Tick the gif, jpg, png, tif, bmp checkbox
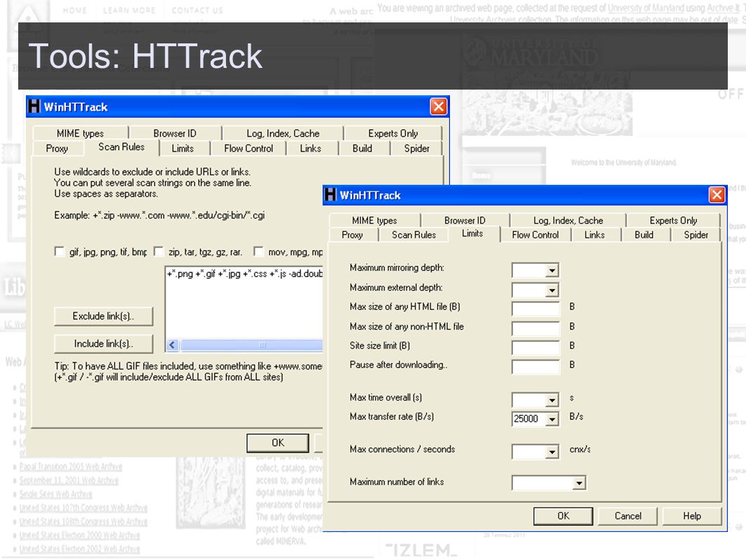The height and width of the screenshot is (560, 746). pos(59,252)
